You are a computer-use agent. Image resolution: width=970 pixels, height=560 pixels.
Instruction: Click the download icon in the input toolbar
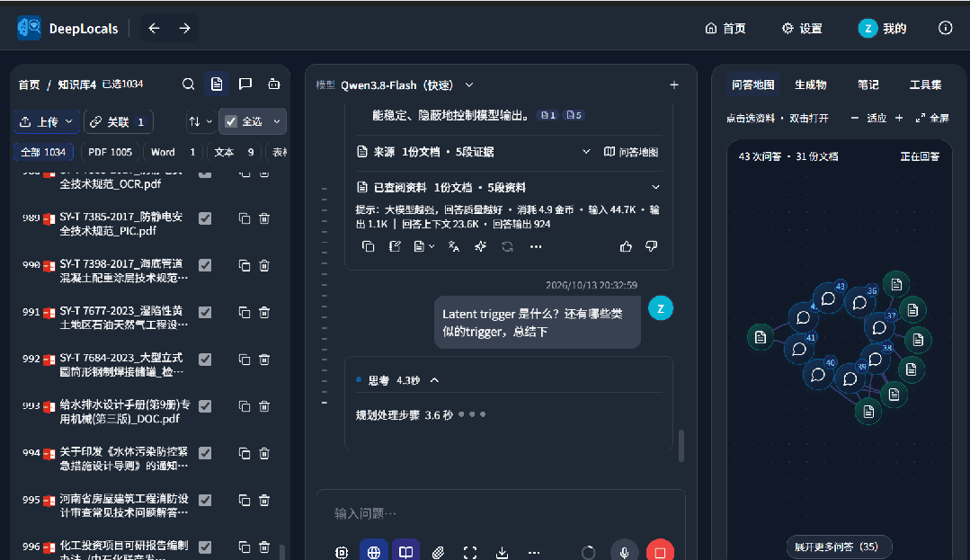point(502,552)
